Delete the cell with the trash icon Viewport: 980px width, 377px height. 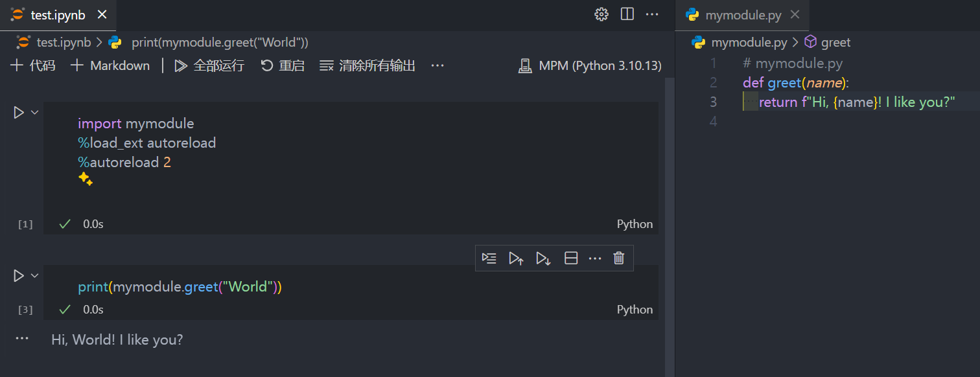pyautogui.click(x=618, y=258)
